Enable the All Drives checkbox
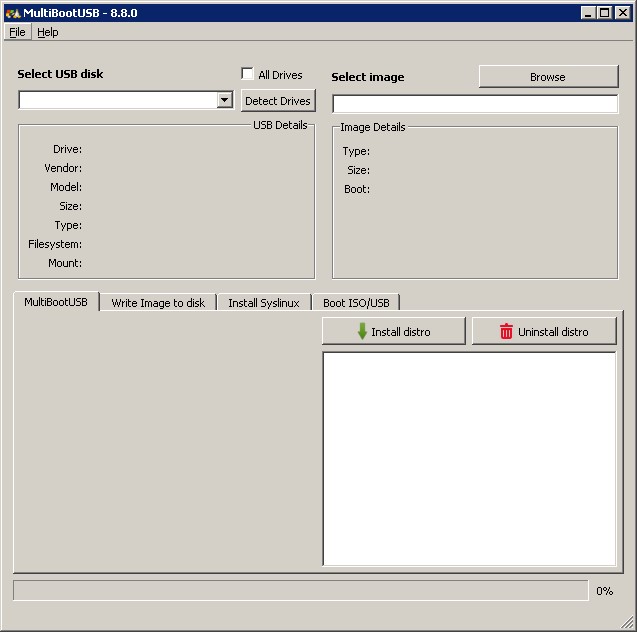 [x=247, y=74]
